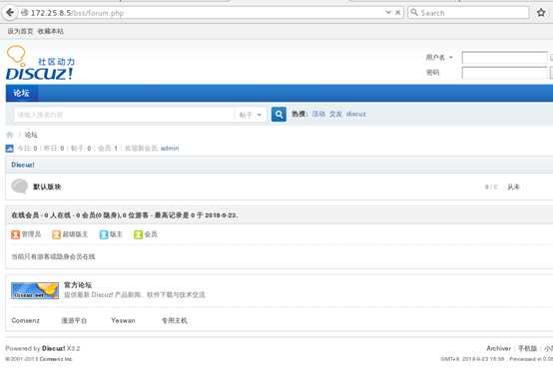Viewport: 553px width, 392px height.
Task: Open the mobile version footer link
Action: pos(527,348)
